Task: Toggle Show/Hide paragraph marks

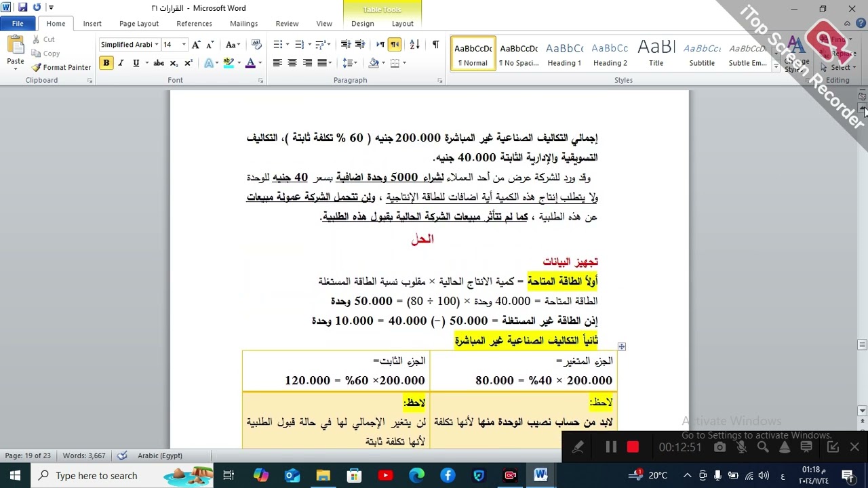Action: pyautogui.click(x=435, y=45)
